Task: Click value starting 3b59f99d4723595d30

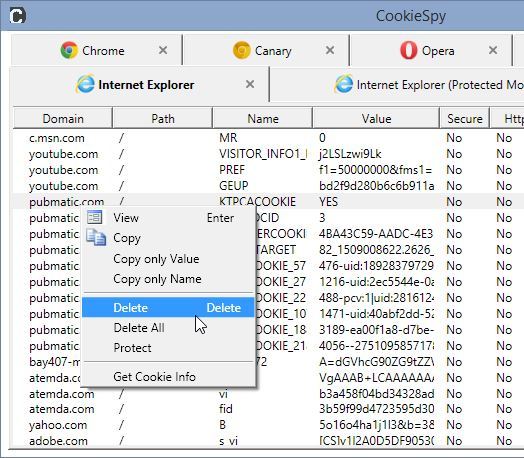Action: pos(377,409)
